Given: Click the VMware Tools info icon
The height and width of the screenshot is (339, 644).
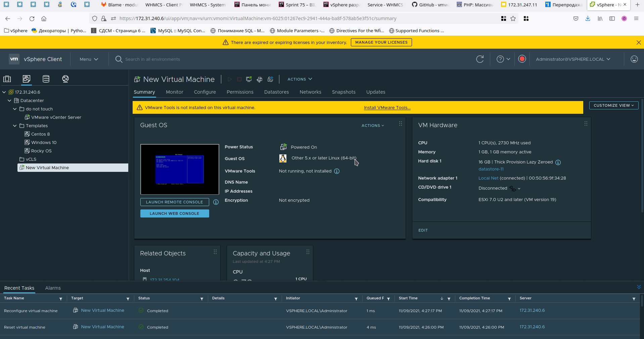Looking at the screenshot, I should click(337, 171).
